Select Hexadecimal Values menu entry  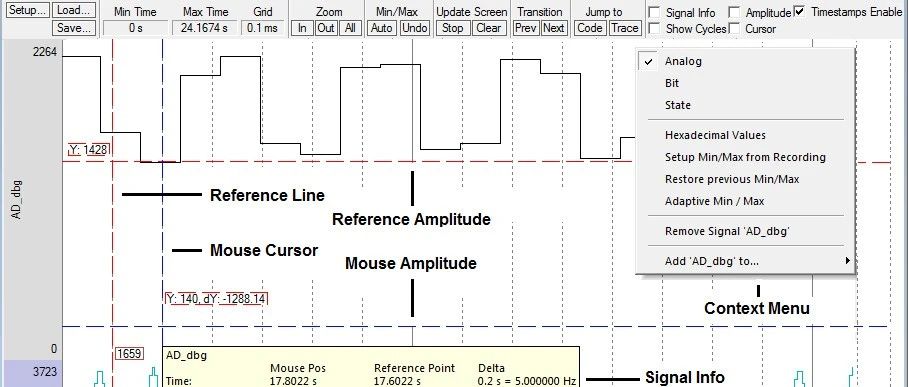pyautogui.click(x=745, y=135)
